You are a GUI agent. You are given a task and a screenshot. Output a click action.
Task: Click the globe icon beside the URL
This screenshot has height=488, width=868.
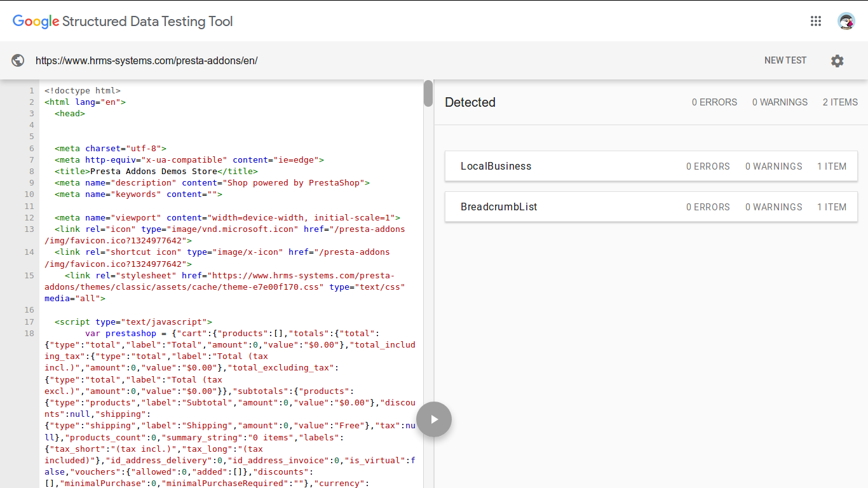point(18,60)
